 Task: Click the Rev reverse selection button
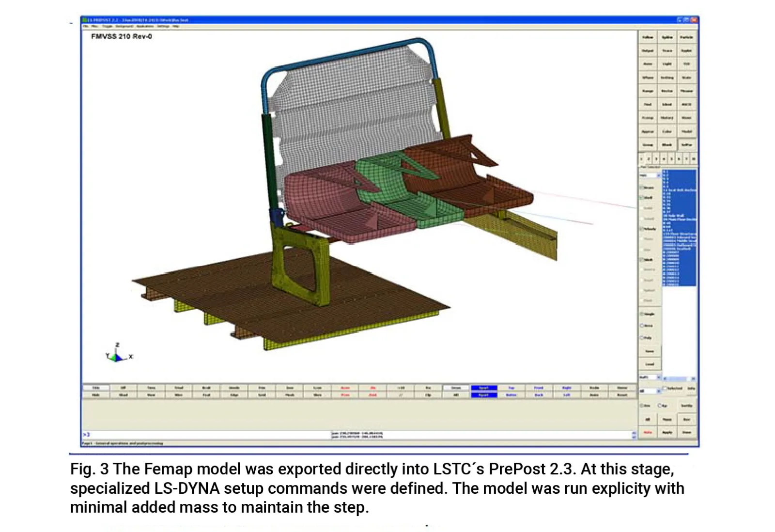687,420
